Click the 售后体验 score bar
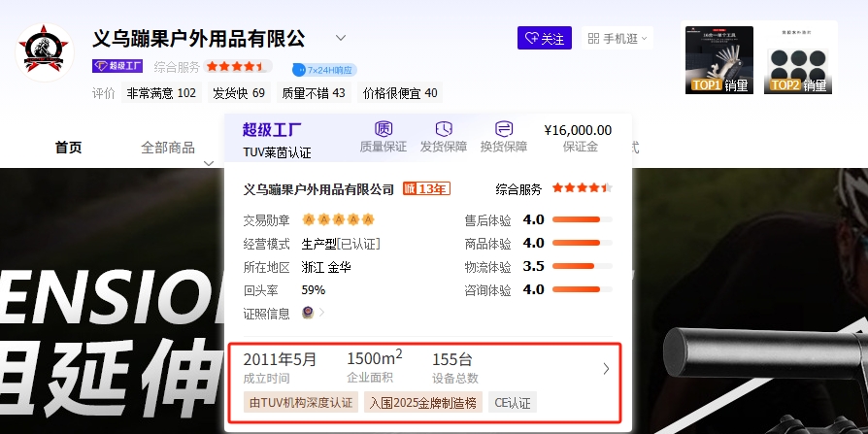This screenshot has height=434, width=868. tap(583, 219)
